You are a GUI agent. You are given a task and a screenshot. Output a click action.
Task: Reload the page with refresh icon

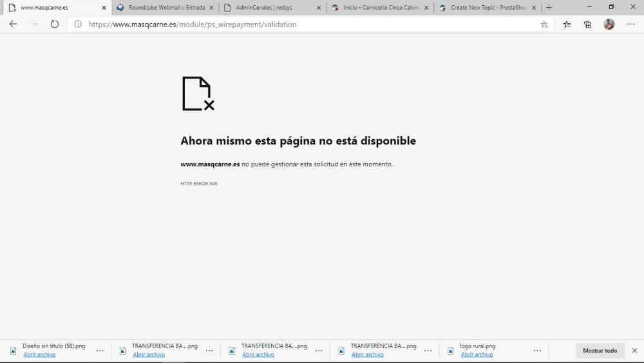pos(55,25)
